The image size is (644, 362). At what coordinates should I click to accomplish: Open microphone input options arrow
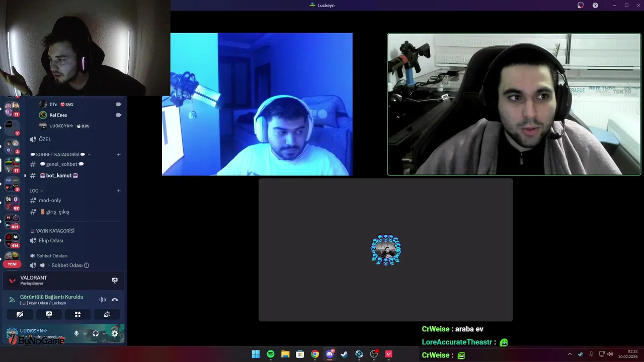[x=85, y=333]
